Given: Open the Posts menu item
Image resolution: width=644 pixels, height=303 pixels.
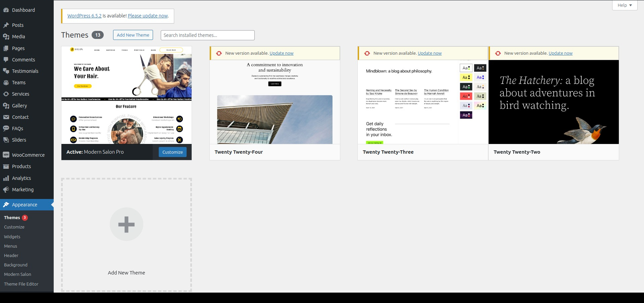Looking at the screenshot, I should 27,25.
